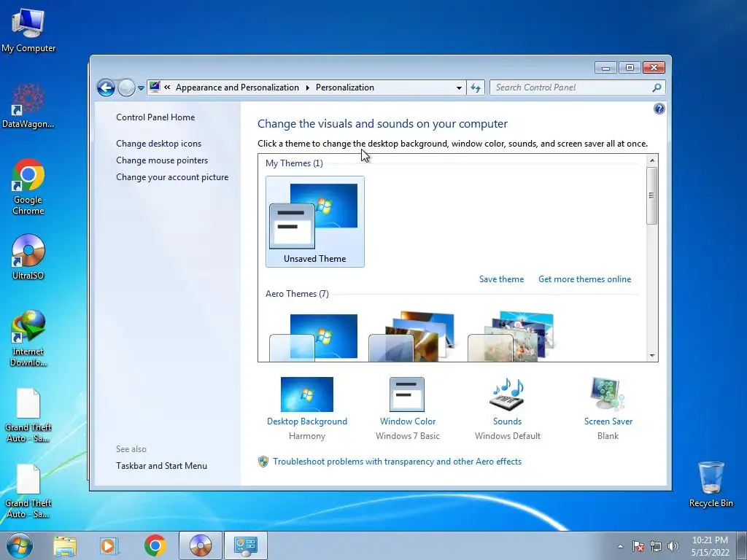
Task: Click the search magnifier icon
Action: pos(657,87)
